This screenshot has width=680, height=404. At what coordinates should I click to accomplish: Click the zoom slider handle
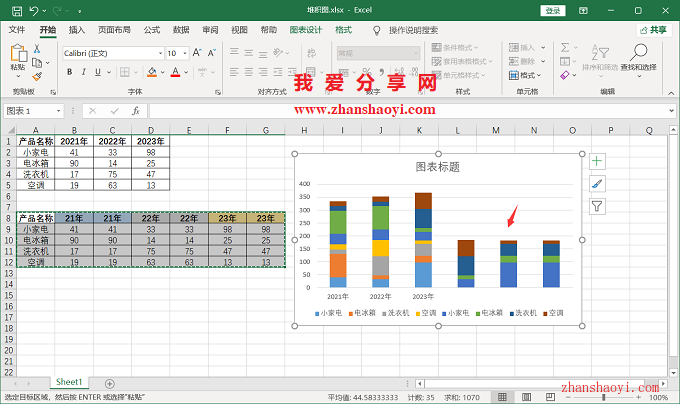pos(604,397)
